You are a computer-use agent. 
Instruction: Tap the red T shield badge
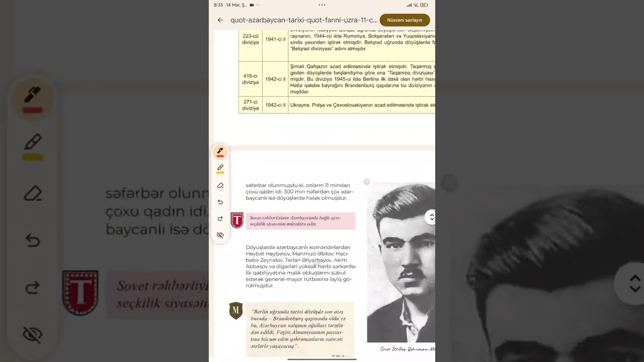click(237, 220)
